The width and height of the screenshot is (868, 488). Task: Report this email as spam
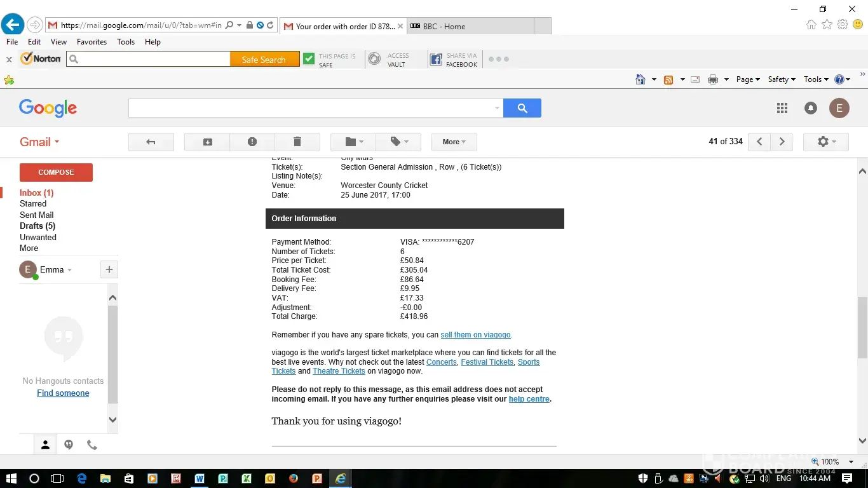pos(252,142)
